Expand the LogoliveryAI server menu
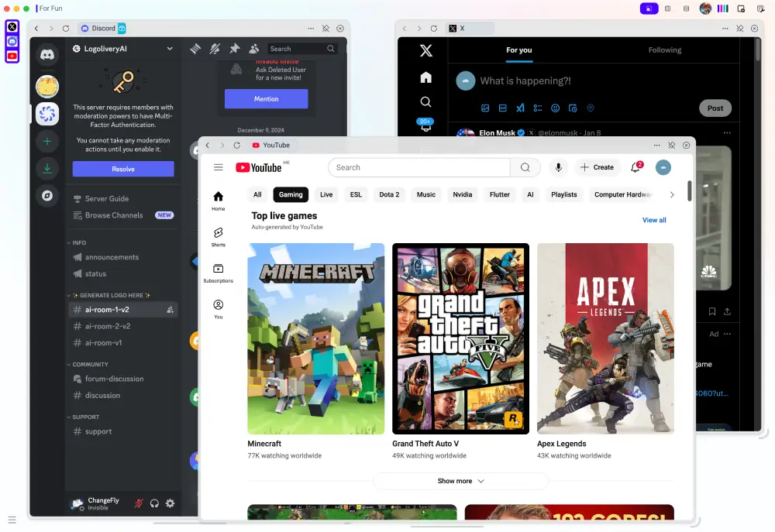The image size is (775, 532). coord(170,49)
